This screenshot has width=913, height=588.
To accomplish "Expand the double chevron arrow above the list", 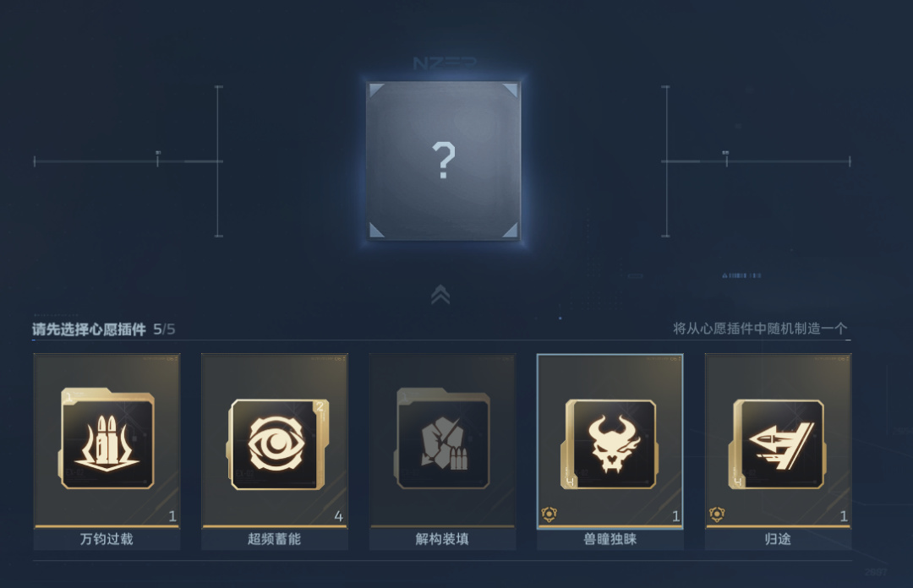I will tap(440, 295).
